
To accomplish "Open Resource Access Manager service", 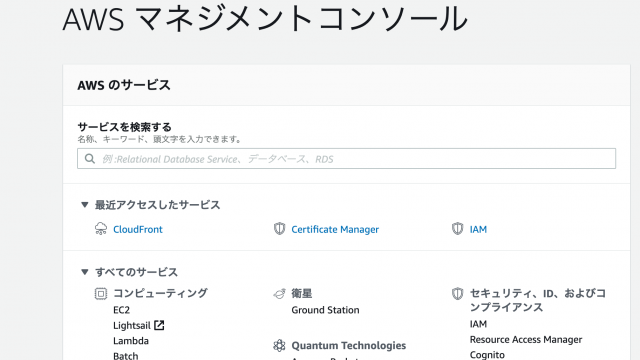I will 526,340.
